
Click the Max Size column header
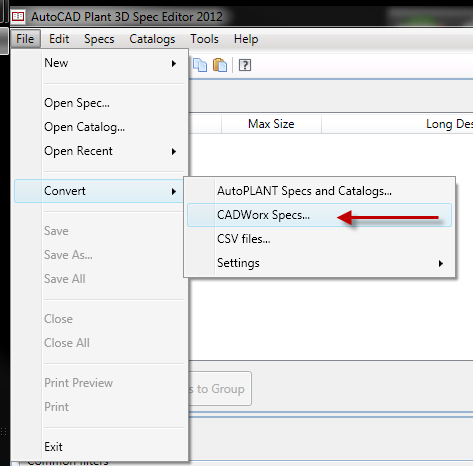271,124
